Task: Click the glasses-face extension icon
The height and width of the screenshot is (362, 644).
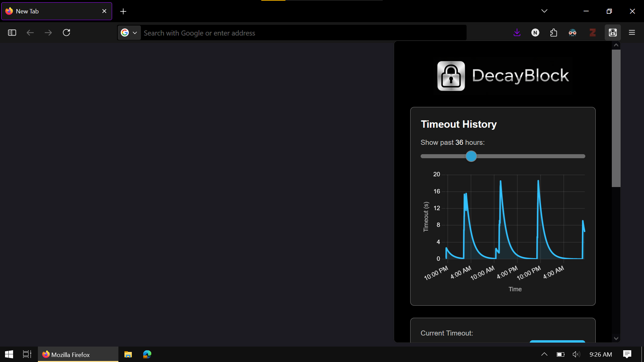Action: [573, 33]
